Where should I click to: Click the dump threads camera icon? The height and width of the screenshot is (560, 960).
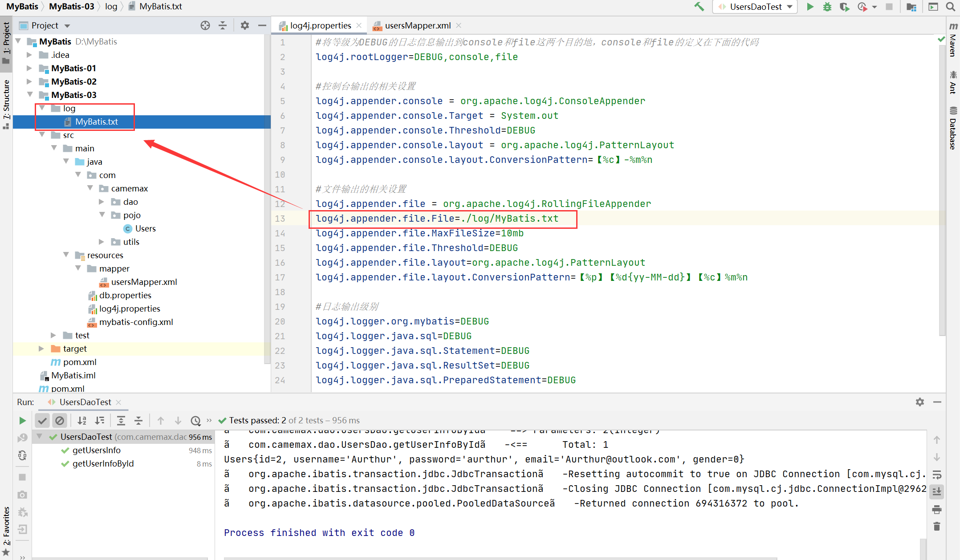(x=23, y=495)
